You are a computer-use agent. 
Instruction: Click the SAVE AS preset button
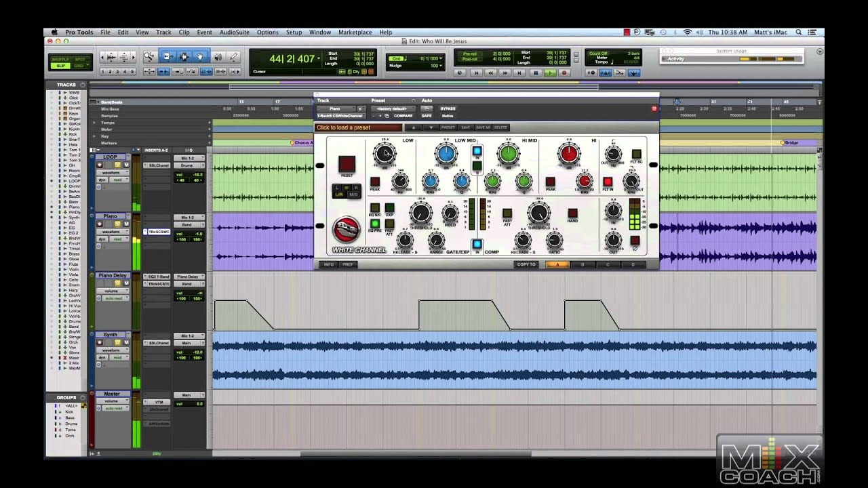pos(483,127)
